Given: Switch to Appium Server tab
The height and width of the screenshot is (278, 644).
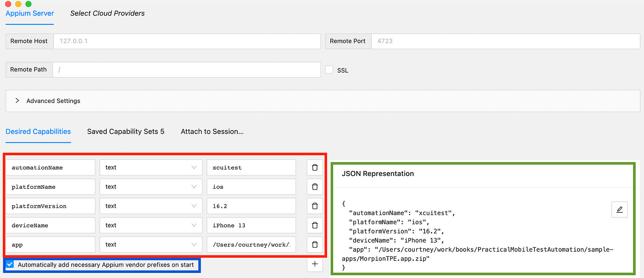Looking at the screenshot, I should coord(29,13).
